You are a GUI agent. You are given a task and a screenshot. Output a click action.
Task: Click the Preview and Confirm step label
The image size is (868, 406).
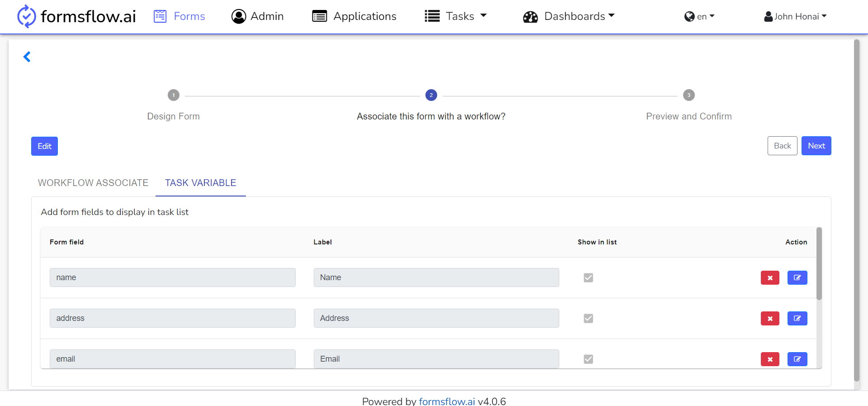pyautogui.click(x=689, y=116)
